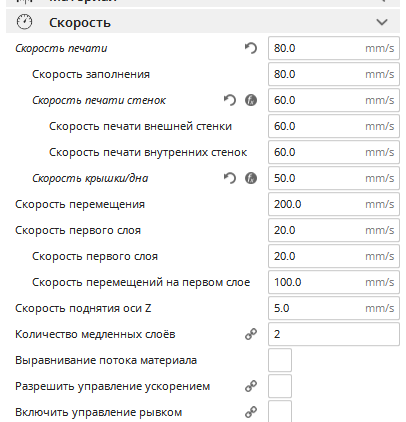The width and height of the screenshot is (406, 422).
Task: Edit the Скорость печати стенок value field
Action: coord(334,100)
